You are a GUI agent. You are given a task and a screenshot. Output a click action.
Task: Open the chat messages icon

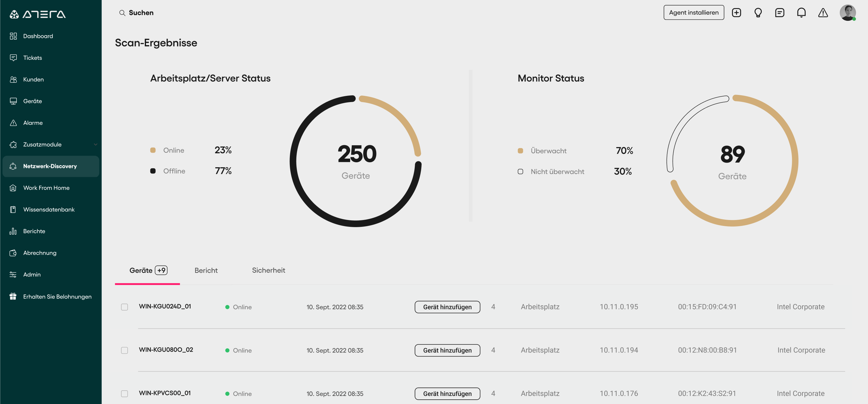click(779, 13)
